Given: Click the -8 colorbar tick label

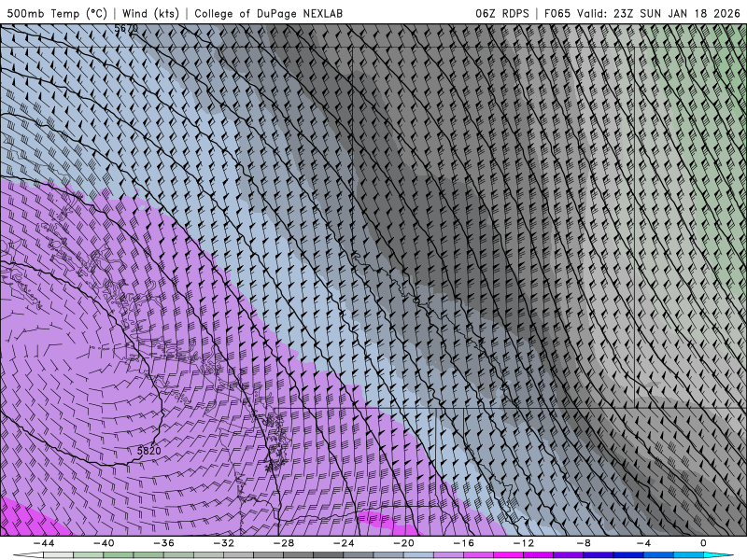Looking at the screenshot, I should tap(584, 543).
